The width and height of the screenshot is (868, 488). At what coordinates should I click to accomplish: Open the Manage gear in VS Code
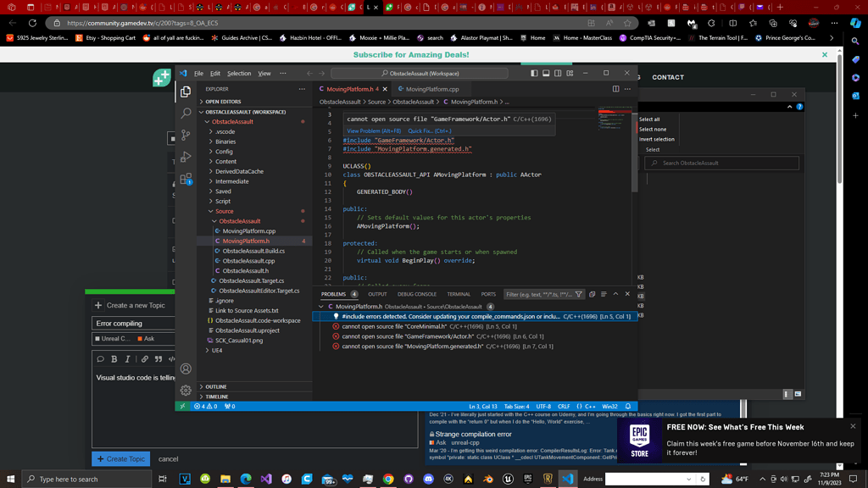[186, 391]
